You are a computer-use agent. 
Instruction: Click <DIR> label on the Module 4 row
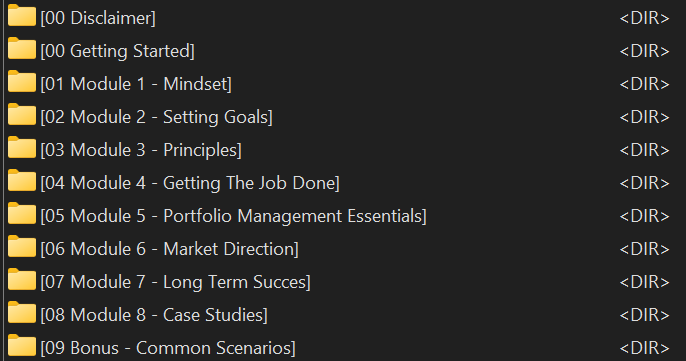(644, 183)
